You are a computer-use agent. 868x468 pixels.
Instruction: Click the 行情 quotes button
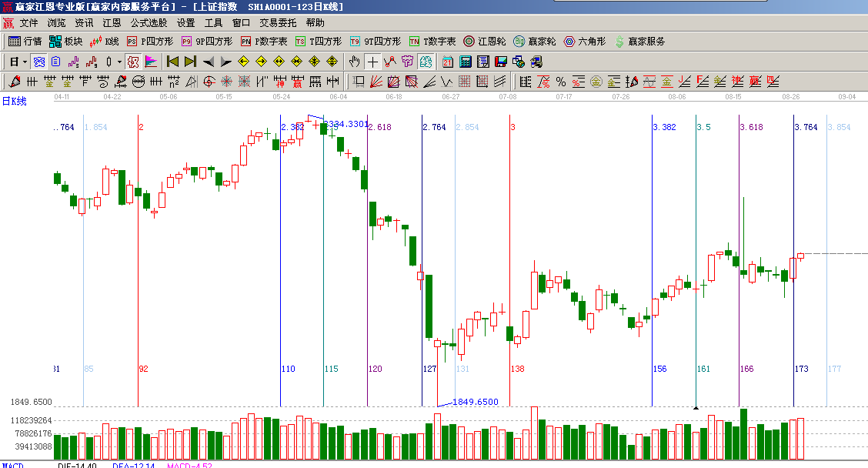[x=25, y=42]
